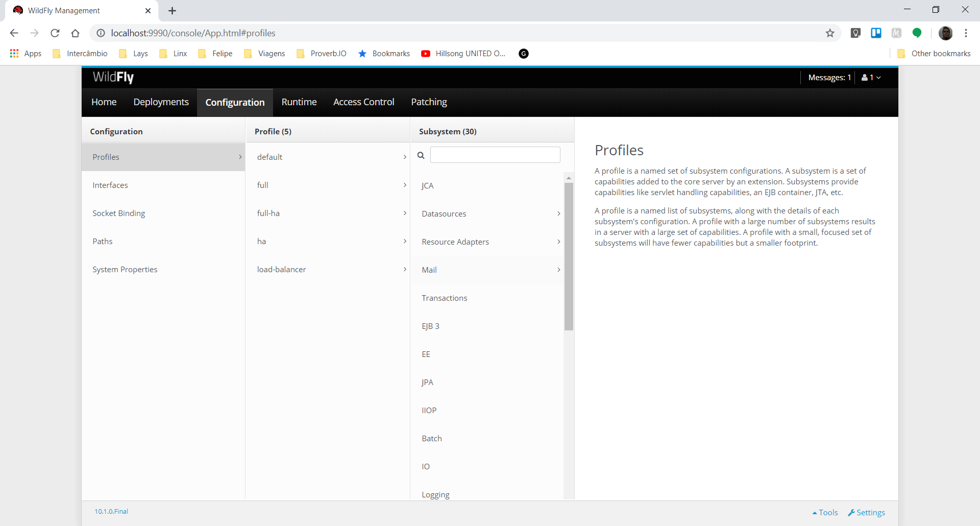Select Socket Binding configuration item

point(163,213)
